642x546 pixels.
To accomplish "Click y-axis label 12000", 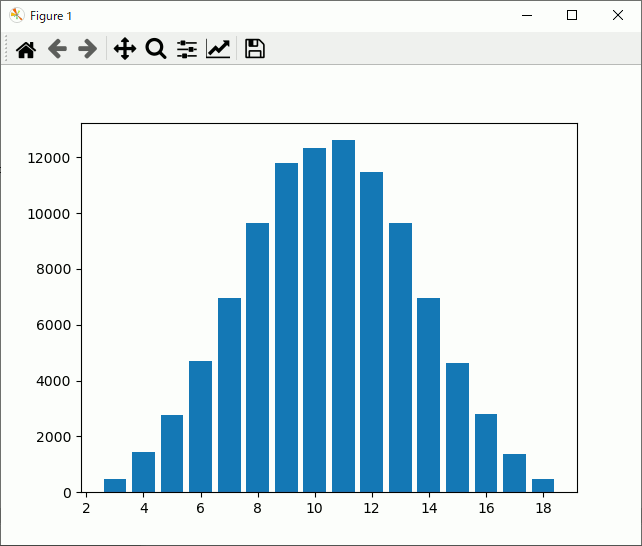I will (x=49, y=158).
